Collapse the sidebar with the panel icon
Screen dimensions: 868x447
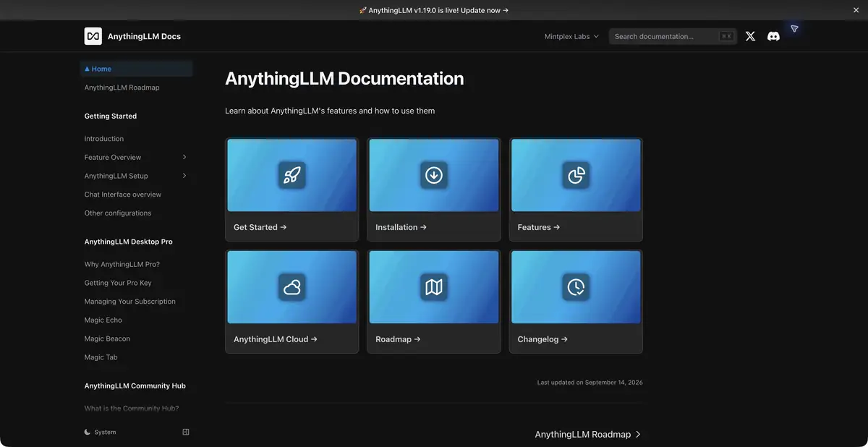pyautogui.click(x=186, y=432)
